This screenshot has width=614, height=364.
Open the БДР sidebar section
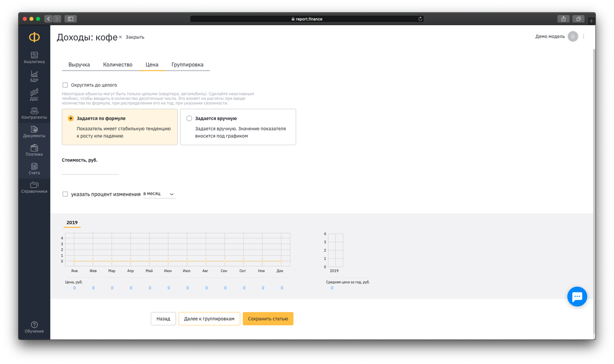click(x=34, y=76)
